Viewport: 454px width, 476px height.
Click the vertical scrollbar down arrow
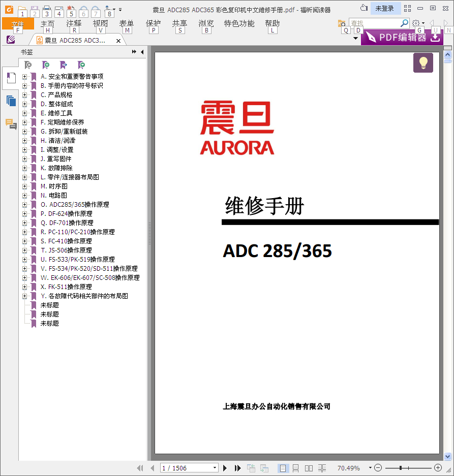point(447,456)
